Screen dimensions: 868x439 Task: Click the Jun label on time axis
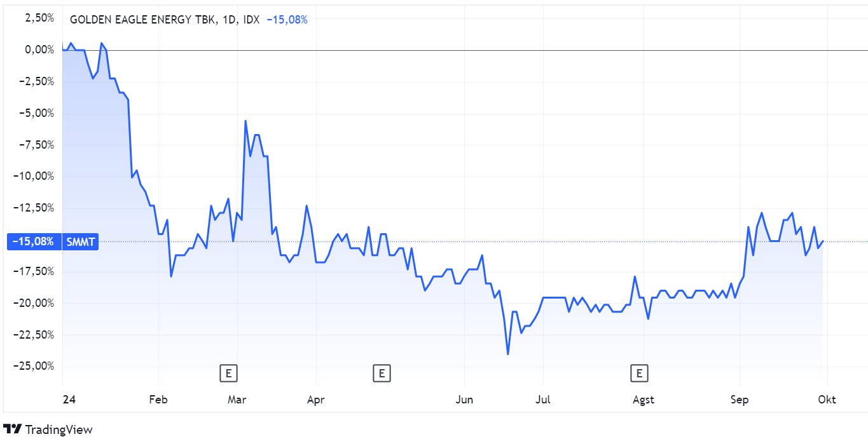[x=465, y=400]
